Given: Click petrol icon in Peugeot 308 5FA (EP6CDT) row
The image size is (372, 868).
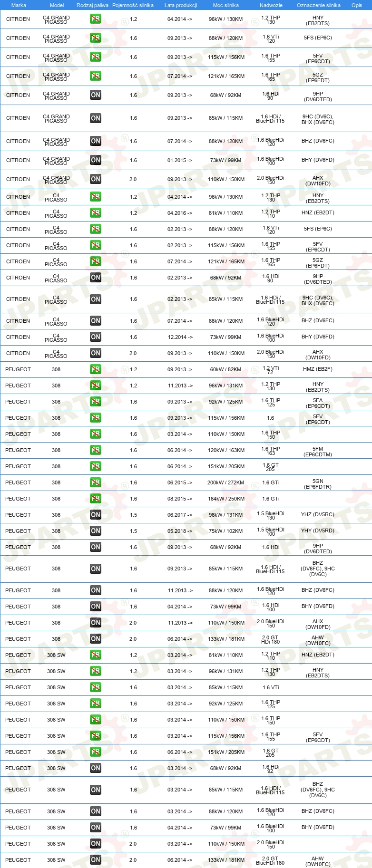Looking at the screenshot, I should click(x=96, y=402).
